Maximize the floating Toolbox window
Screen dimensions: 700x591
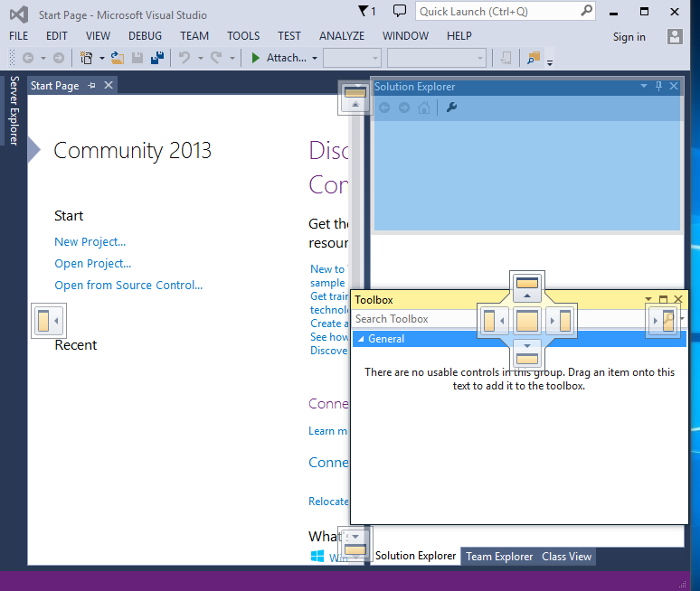663,299
